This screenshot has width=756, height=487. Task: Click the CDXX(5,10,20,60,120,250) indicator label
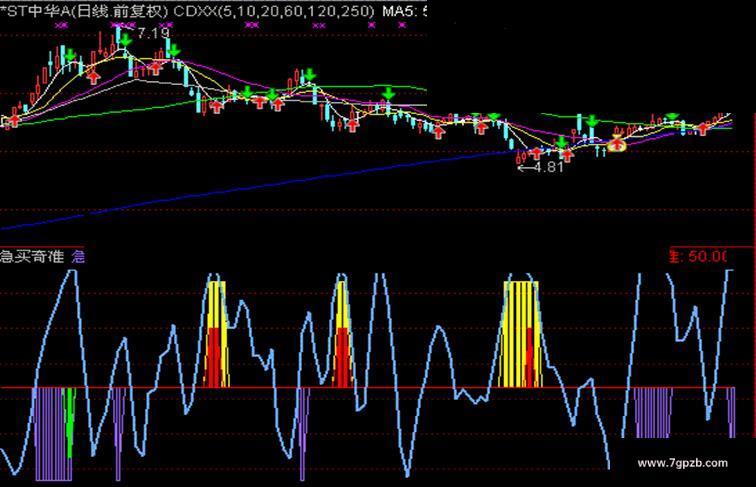(273, 11)
